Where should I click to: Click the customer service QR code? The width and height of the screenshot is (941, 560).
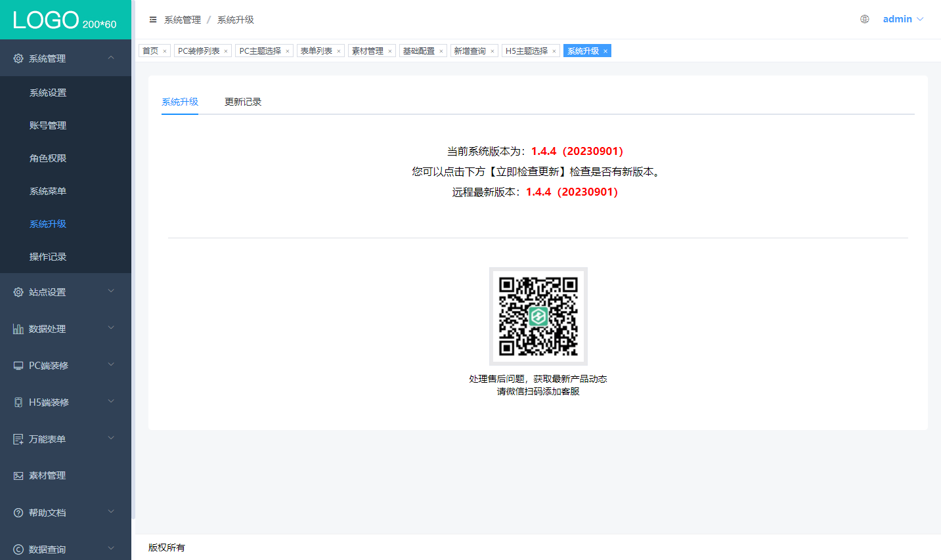(538, 316)
